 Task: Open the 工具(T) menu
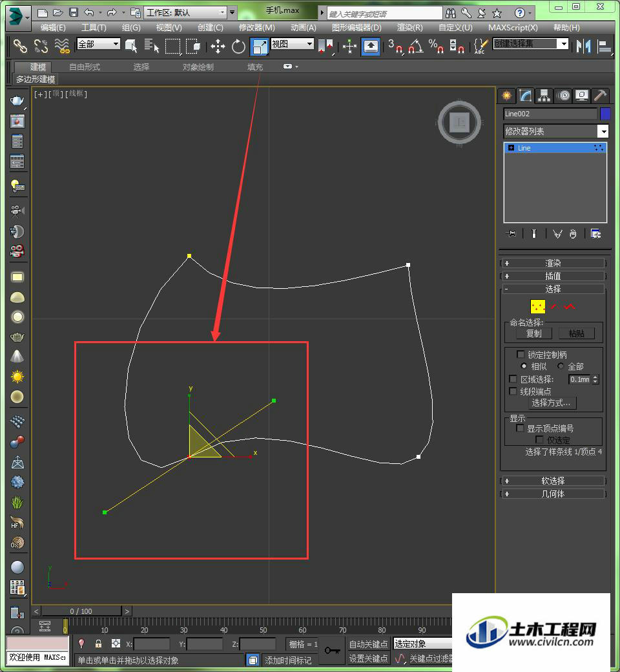click(x=94, y=27)
